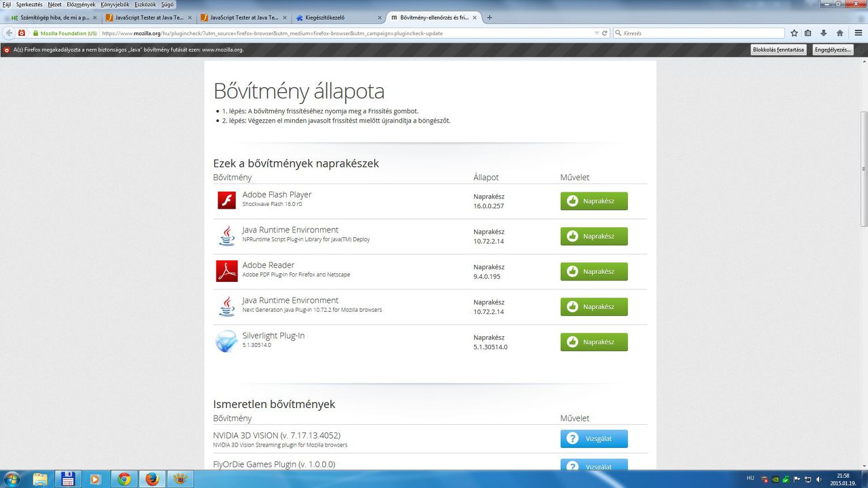Open the Előzmények menu
Viewport: 868px width, 488px height.
[x=81, y=4]
